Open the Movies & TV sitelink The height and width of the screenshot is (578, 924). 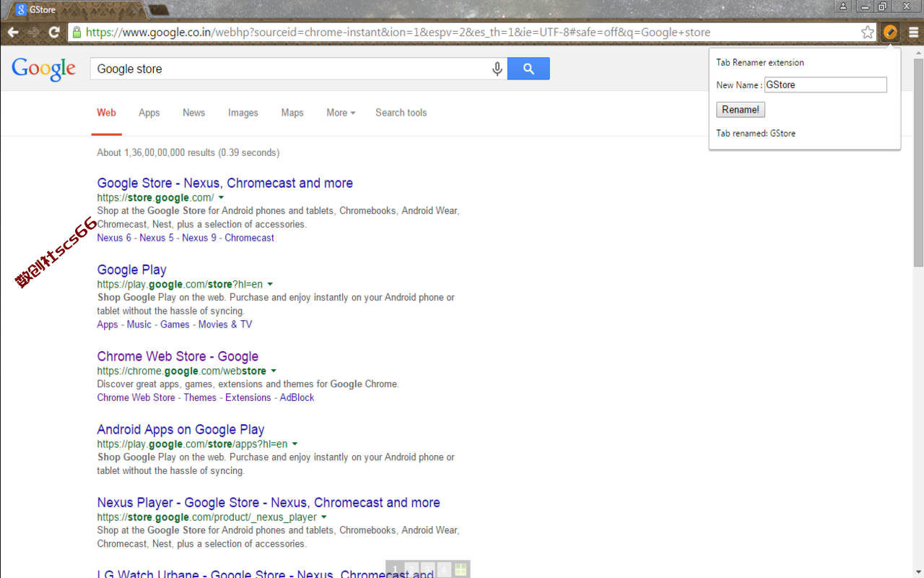point(225,324)
